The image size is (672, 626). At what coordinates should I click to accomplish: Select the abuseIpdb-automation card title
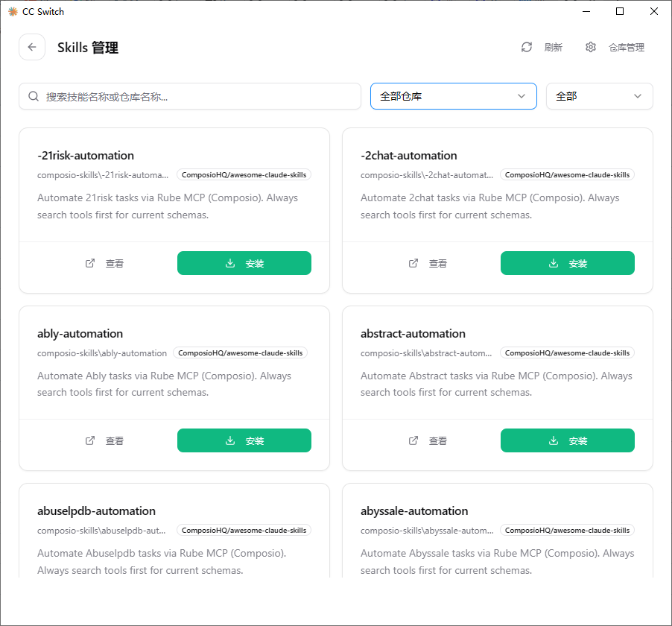tap(96, 511)
